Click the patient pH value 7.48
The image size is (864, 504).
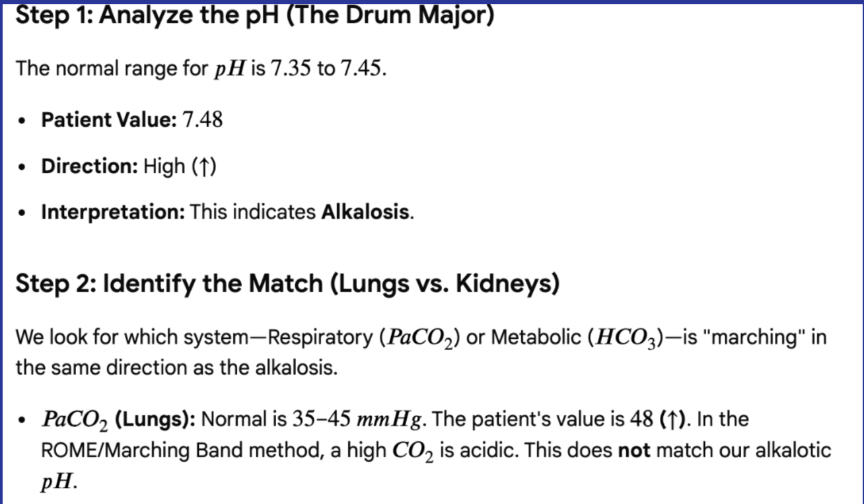click(x=201, y=120)
